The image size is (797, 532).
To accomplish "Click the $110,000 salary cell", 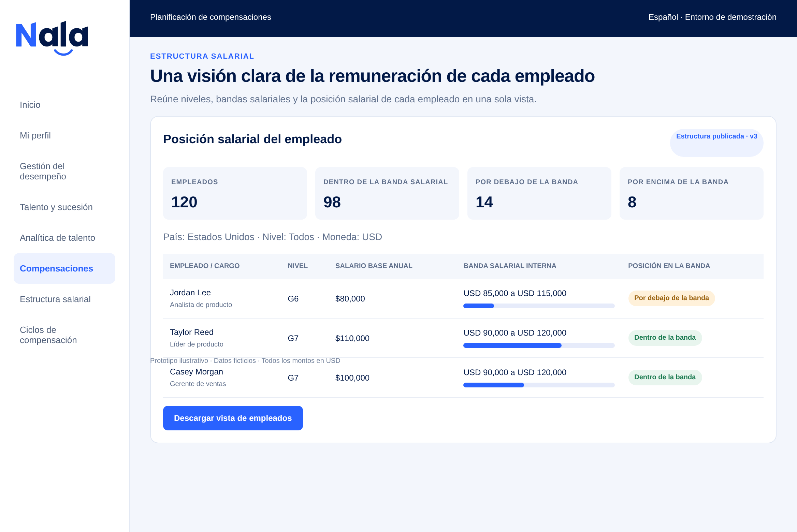I will [x=352, y=338].
